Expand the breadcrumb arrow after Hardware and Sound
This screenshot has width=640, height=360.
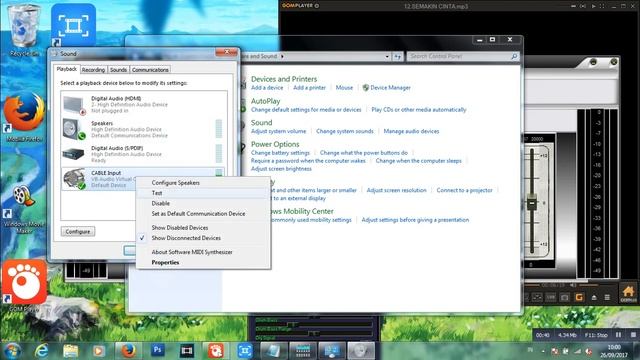282,56
